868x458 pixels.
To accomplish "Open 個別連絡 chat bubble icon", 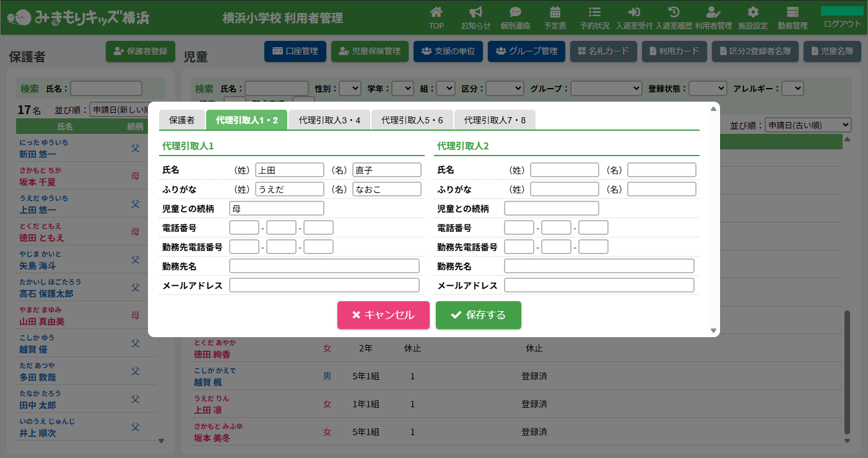I will 515,12.
